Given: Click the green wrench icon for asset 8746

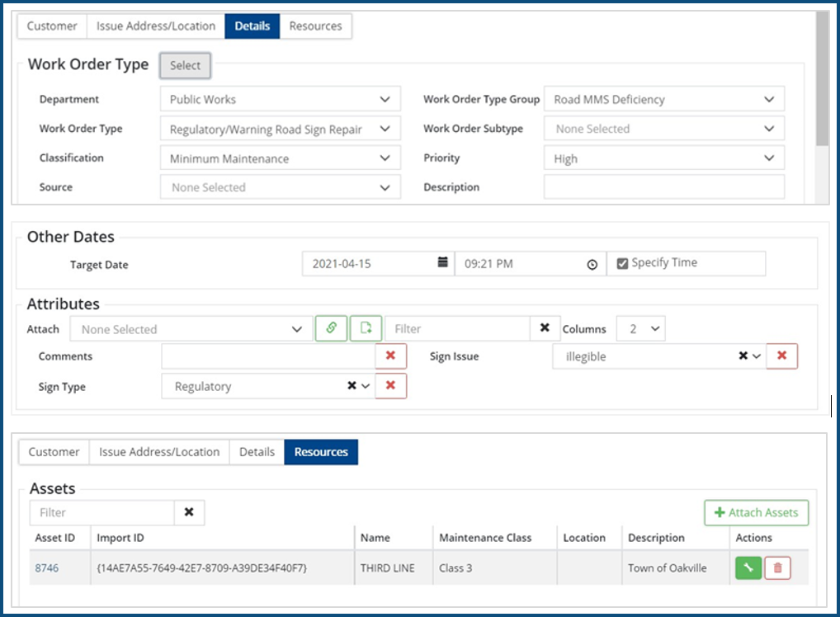Looking at the screenshot, I should 748,568.
